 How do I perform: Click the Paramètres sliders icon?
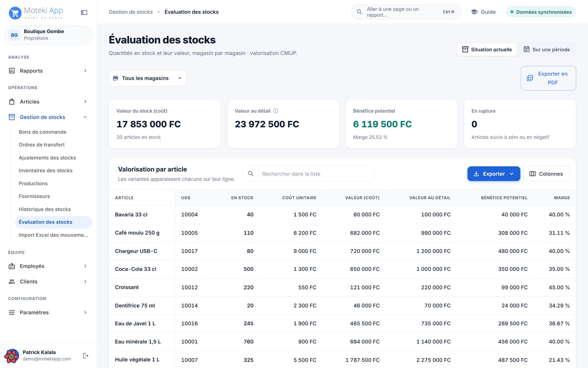point(12,312)
